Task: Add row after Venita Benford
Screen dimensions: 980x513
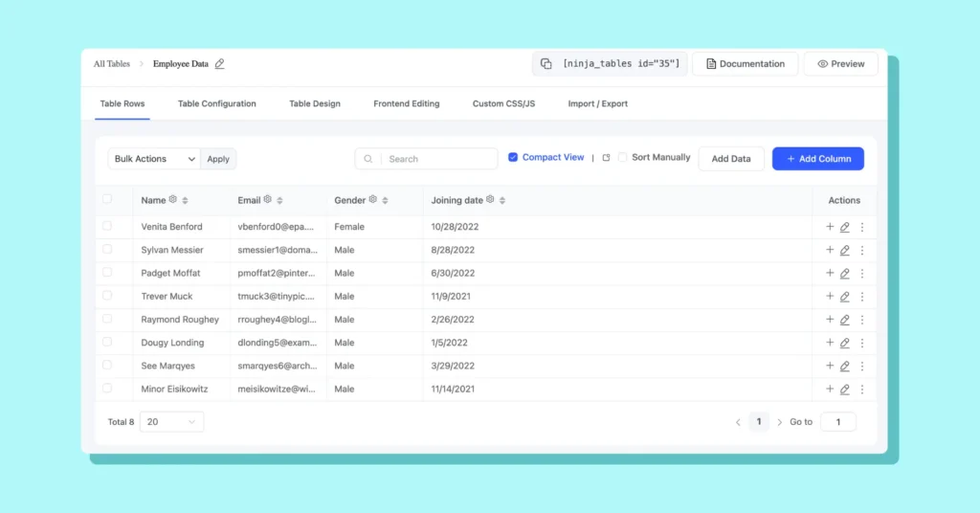Action: [830, 227]
